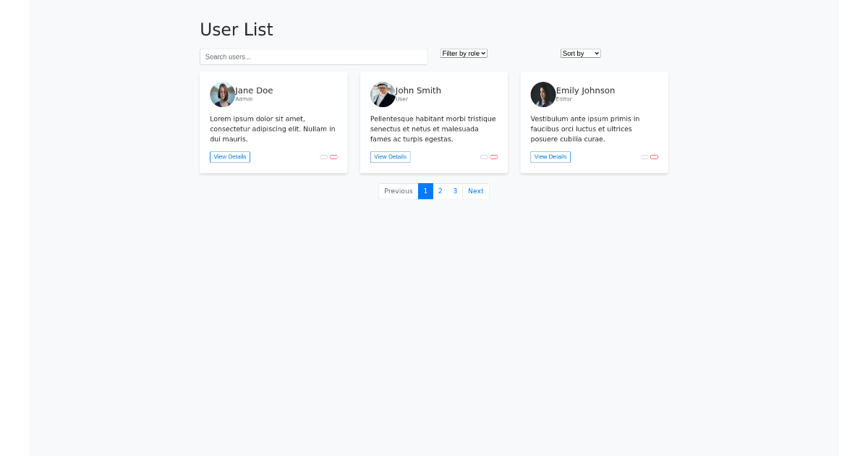
Task: Click the Previous pagination link
Action: pos(399,191)
